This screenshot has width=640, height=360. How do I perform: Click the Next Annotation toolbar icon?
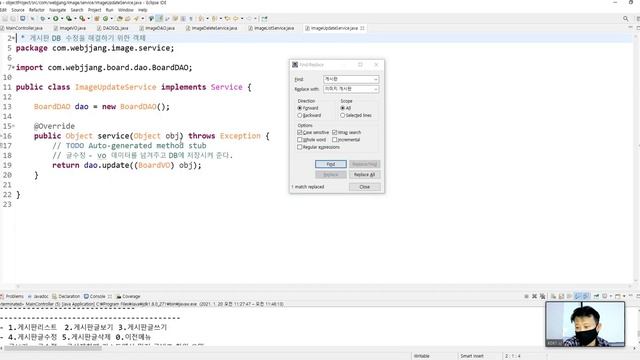coord(202,18)
